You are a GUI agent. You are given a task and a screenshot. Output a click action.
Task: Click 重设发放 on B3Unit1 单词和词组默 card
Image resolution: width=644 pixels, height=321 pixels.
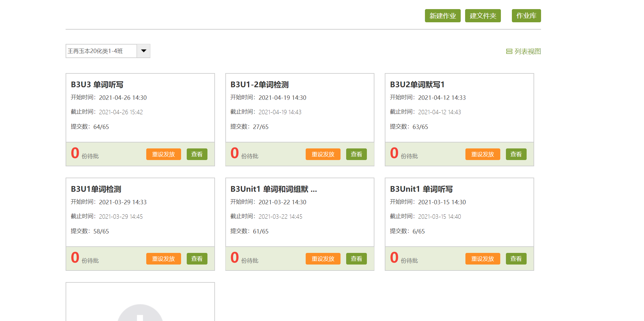323,259
